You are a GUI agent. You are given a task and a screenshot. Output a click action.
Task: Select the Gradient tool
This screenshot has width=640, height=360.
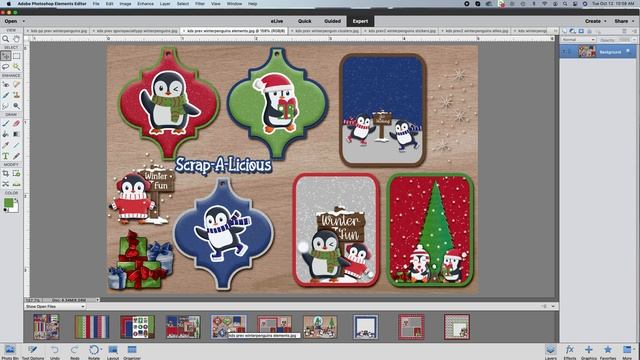tap(16, 134)
